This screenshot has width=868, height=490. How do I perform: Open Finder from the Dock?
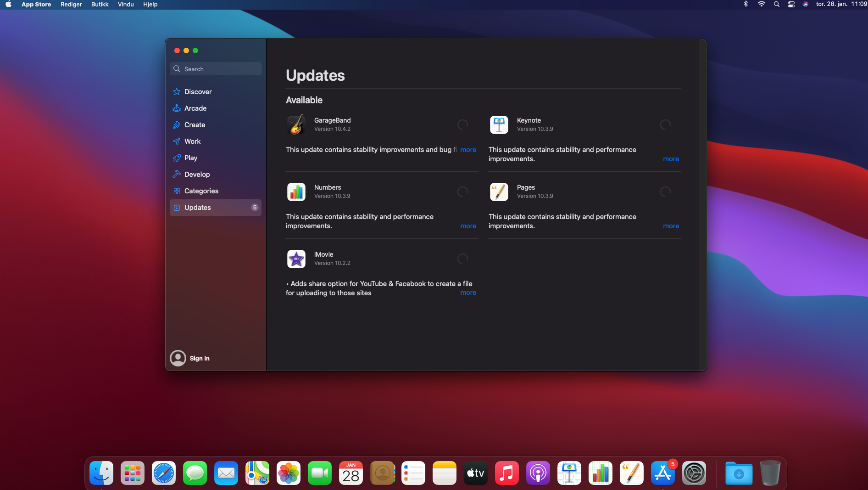click(x=101, y=473)
